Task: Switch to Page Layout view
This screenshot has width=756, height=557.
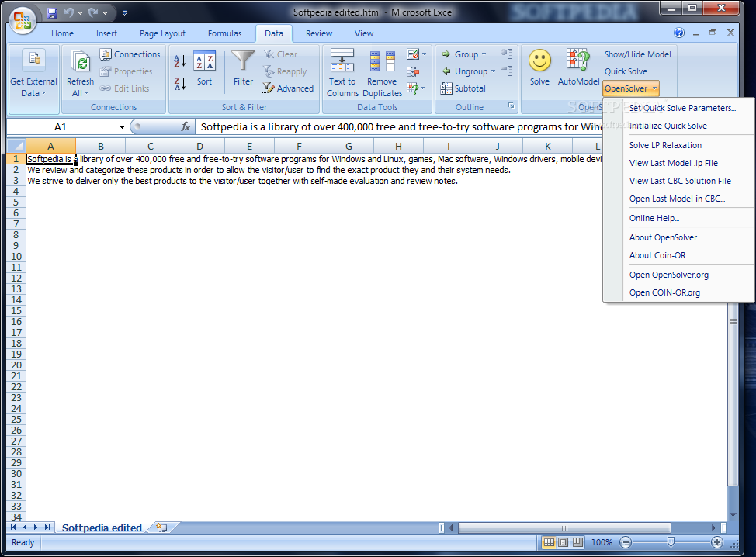Action: tap(563, 542)
